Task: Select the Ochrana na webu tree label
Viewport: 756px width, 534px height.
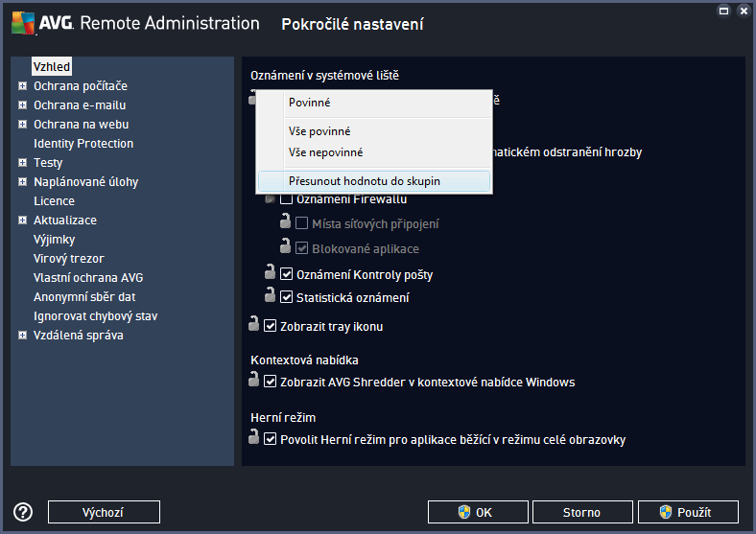Action: 81,125
